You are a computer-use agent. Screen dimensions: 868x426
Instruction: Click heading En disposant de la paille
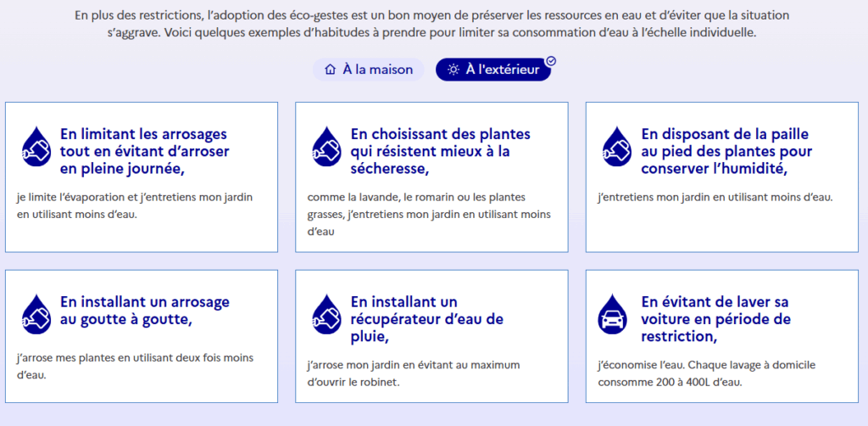tap(726, 152)
